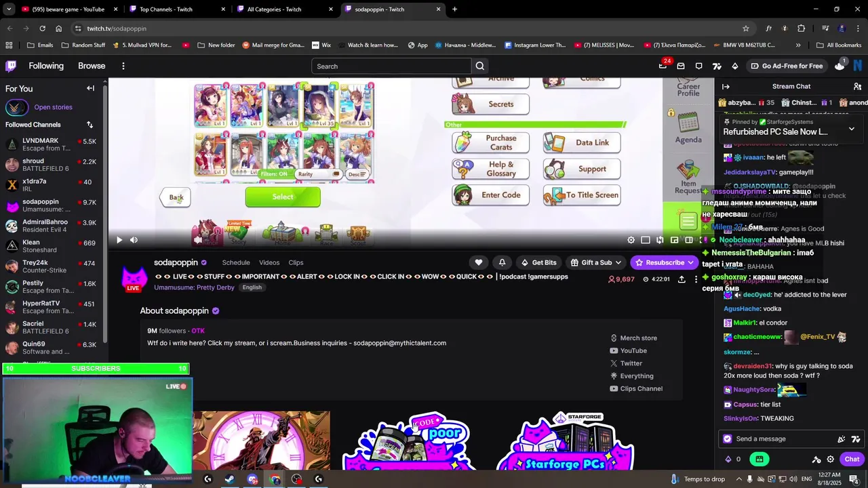This screenshot has width=868, height=488.
Task: Submit the search magnifier button
Action: 480,66
